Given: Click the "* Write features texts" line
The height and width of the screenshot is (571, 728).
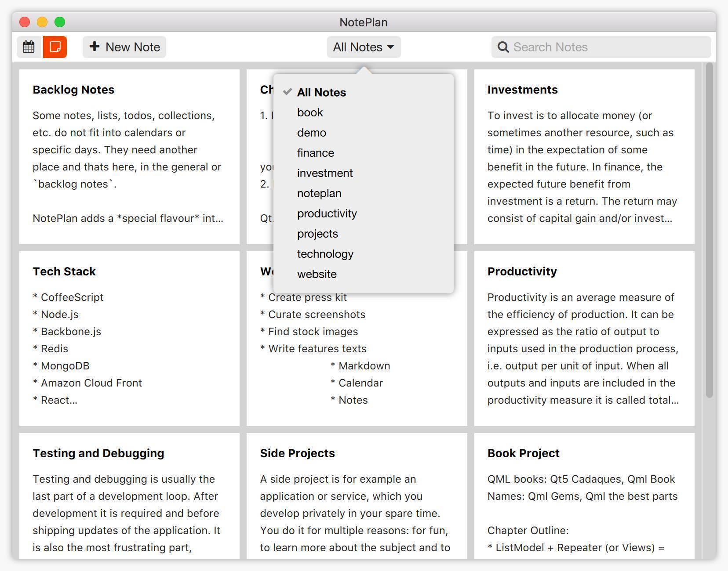Looking at the screenshot, I should tap(313, 349).
